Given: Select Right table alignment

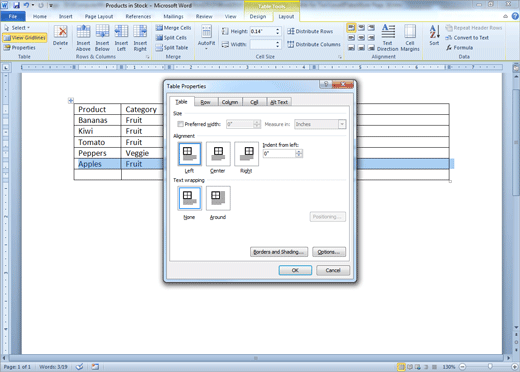Looking at the screenshot, I should (246, 154).
